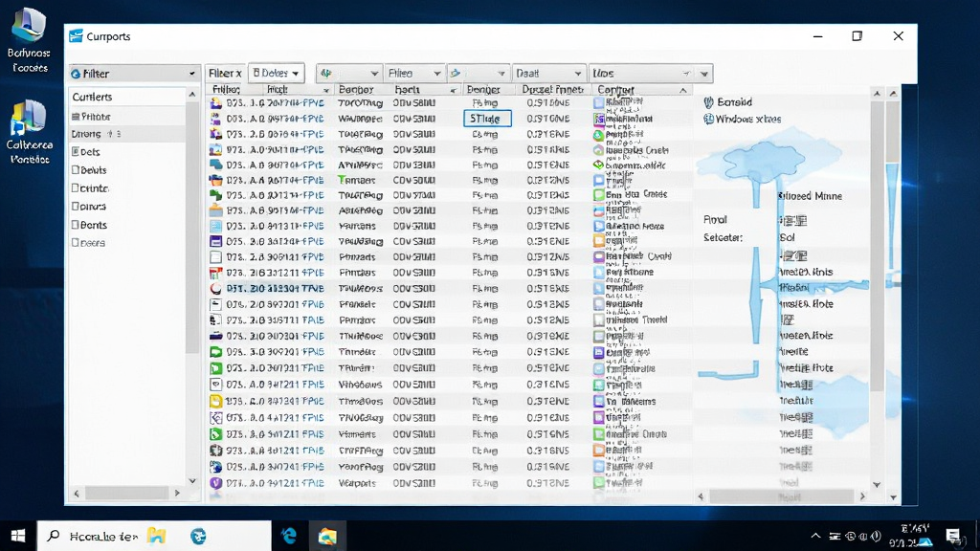Open the highlighted folder app on the taskbar
The width and height of the screenshot is (980, 551).
click(327, 536)
